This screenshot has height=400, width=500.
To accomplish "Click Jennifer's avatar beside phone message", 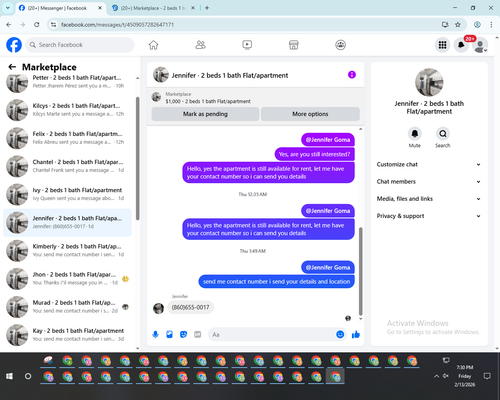I will coord(158,308).
